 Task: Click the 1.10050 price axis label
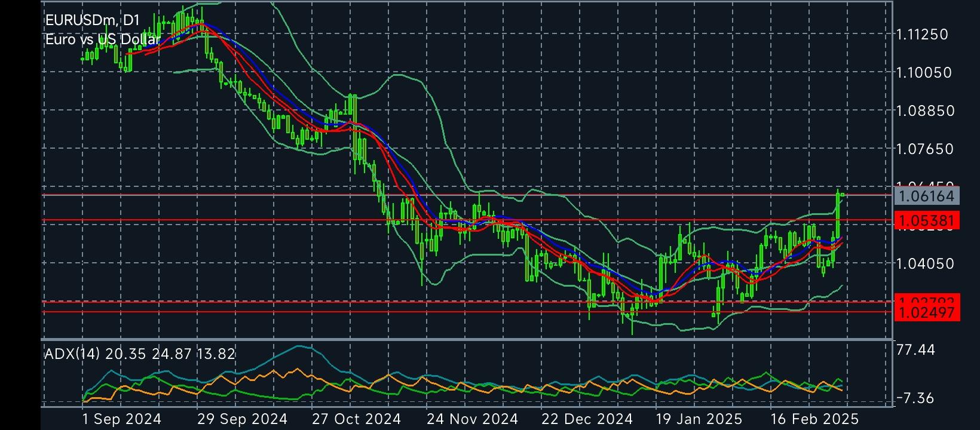coord(924,72)
